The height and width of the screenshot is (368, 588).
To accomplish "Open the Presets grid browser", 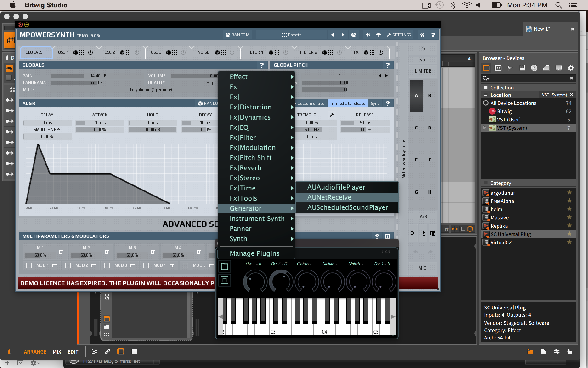I will pyautogui.click(x=291, y=35).
